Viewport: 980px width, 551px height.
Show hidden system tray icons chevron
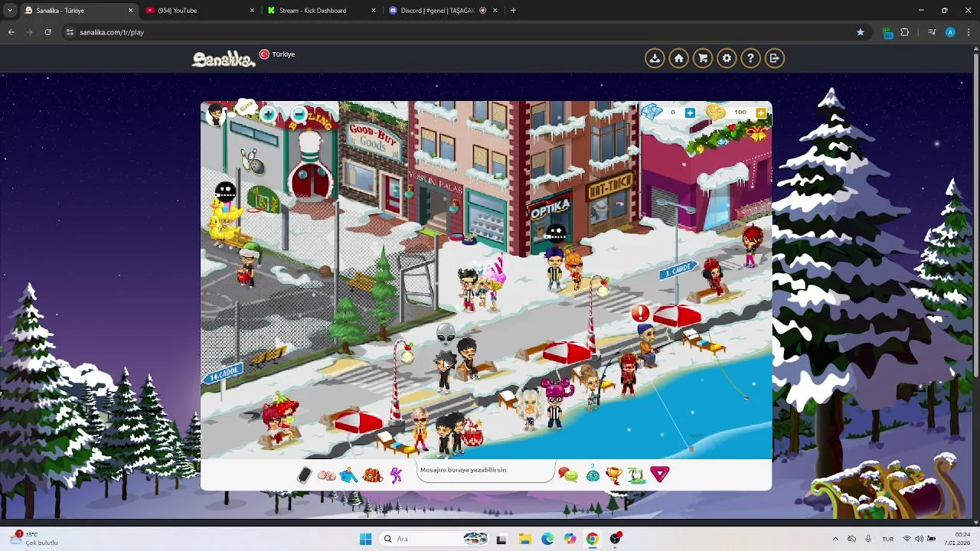click(835, 539)
